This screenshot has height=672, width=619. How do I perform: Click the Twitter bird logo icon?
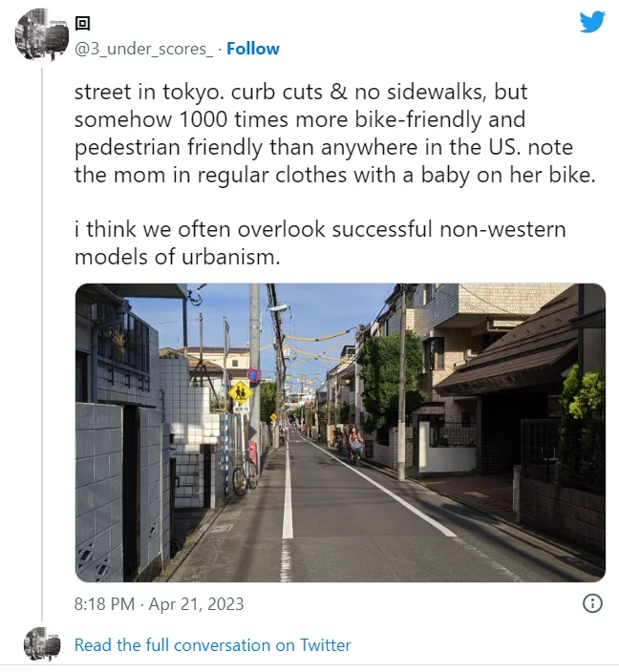pos(592,22)
